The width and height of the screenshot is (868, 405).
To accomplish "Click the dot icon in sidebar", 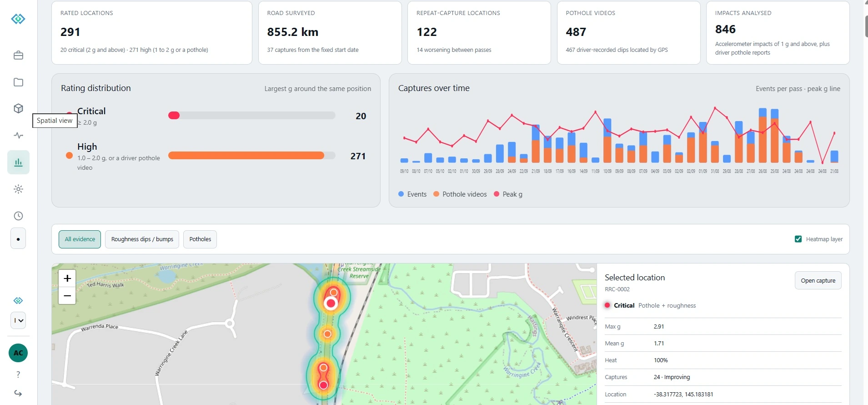I will coord(18,239).
